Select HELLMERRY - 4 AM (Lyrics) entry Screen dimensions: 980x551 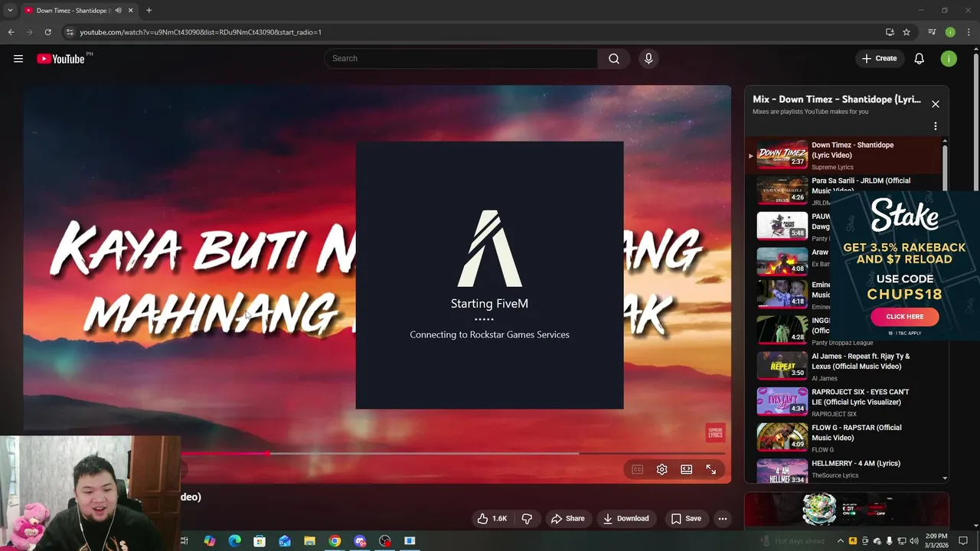(843, 471)
